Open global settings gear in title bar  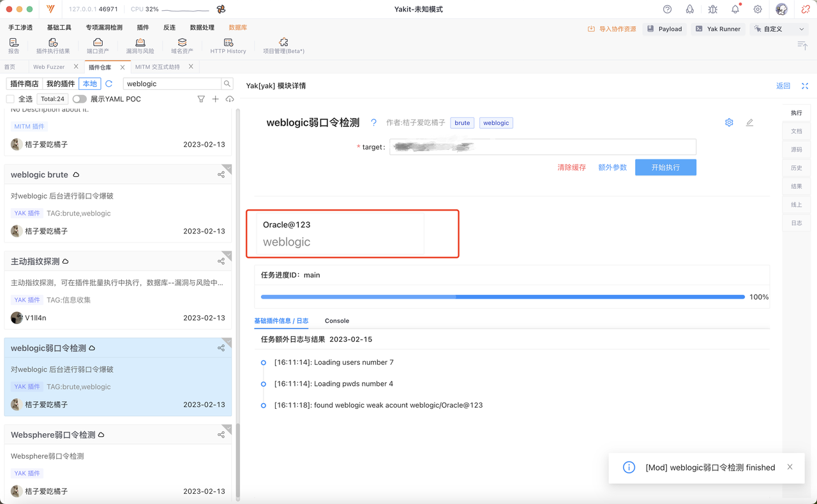758,10
